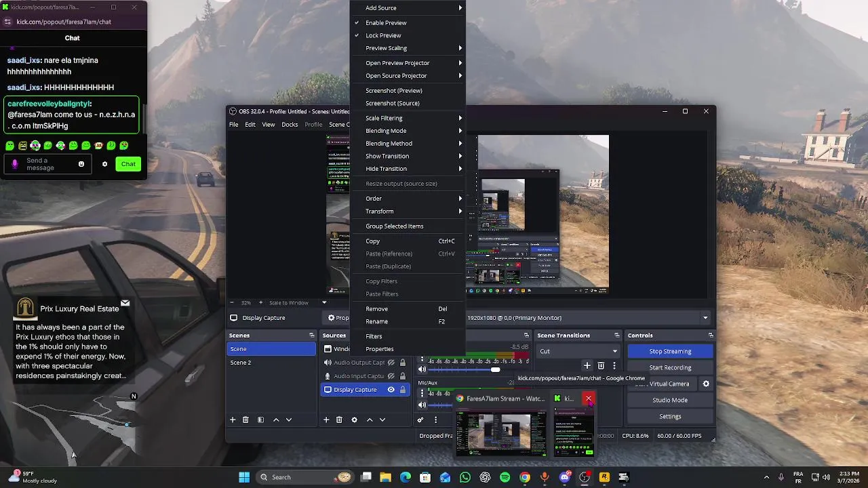
Task: Open scene filters icon in Scenes toolbar
Action: point(260,420)
